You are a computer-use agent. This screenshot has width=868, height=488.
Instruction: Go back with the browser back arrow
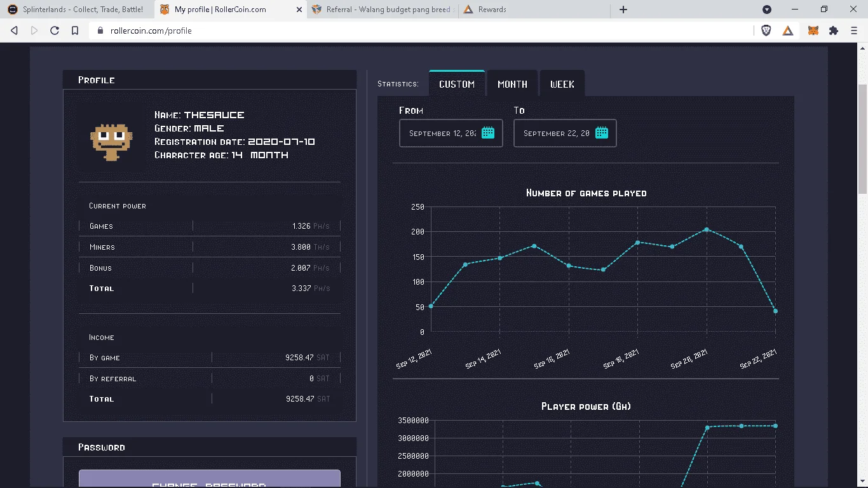(15, 30)
